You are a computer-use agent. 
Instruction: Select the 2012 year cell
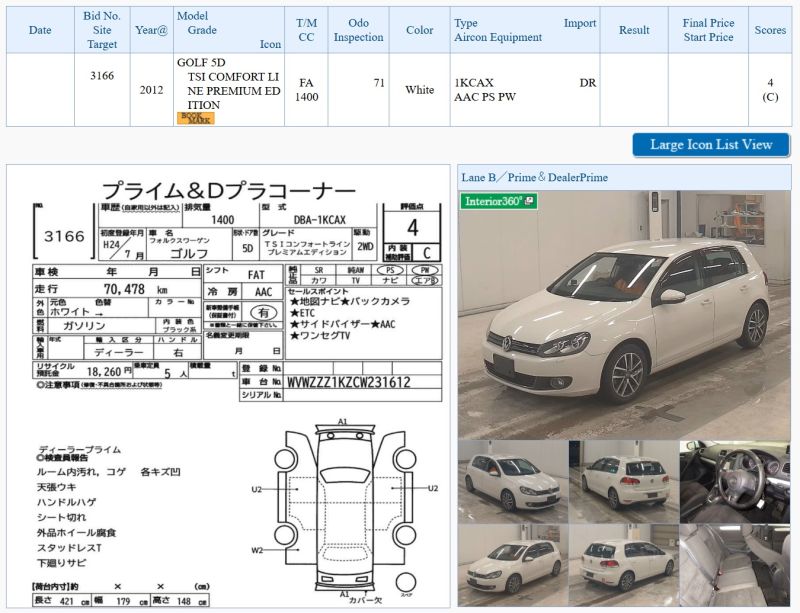(152, 90)
